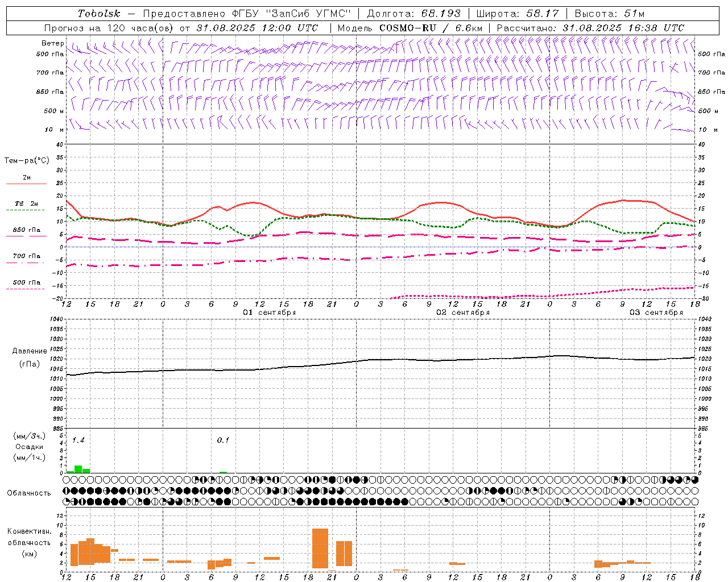
Task: Click the text Высота: 51м
Action: tap(609, 14)
